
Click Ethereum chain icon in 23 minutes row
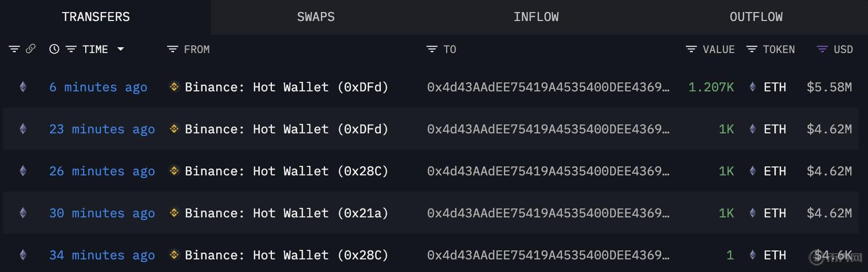(23, 129)
